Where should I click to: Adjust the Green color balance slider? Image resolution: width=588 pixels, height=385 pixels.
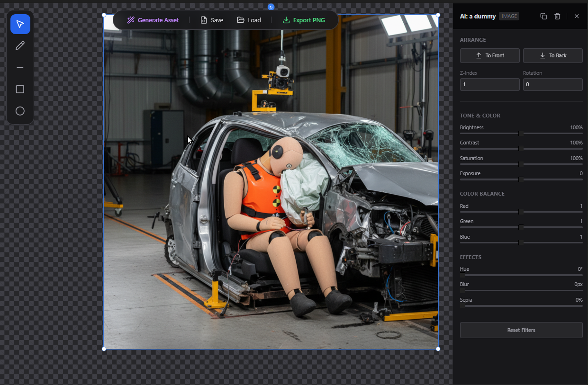(521, 227)
